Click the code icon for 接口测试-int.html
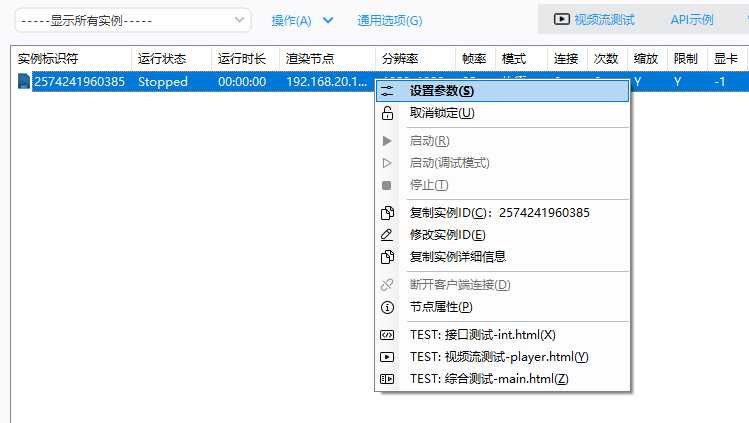Screen dimensions: 749x423 coord(388,335)
